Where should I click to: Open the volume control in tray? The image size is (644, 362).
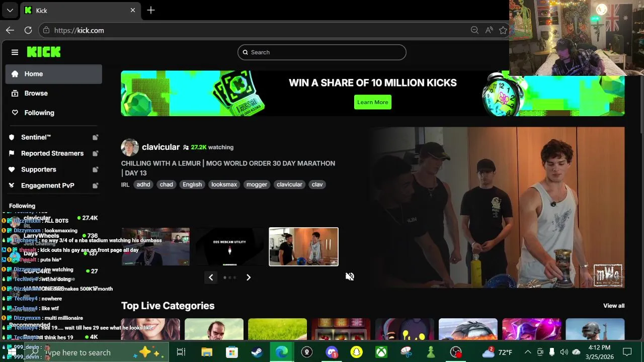[564, 352]
